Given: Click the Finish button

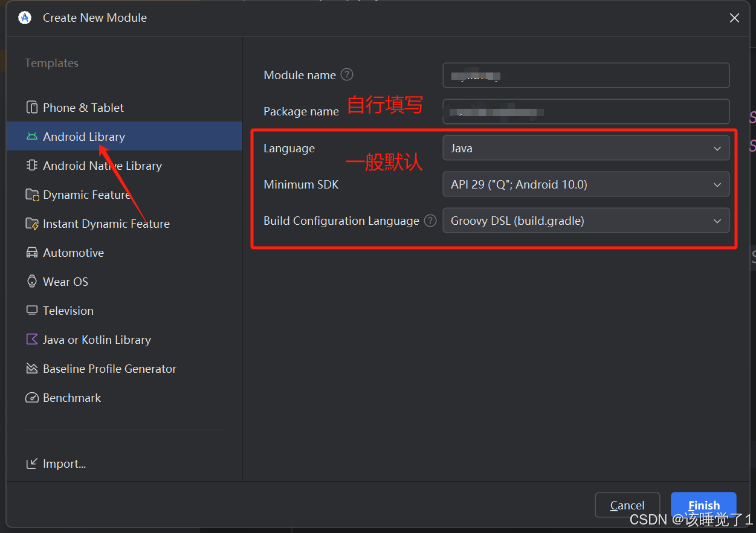Looking at the screenshot, I should point(703,505).
